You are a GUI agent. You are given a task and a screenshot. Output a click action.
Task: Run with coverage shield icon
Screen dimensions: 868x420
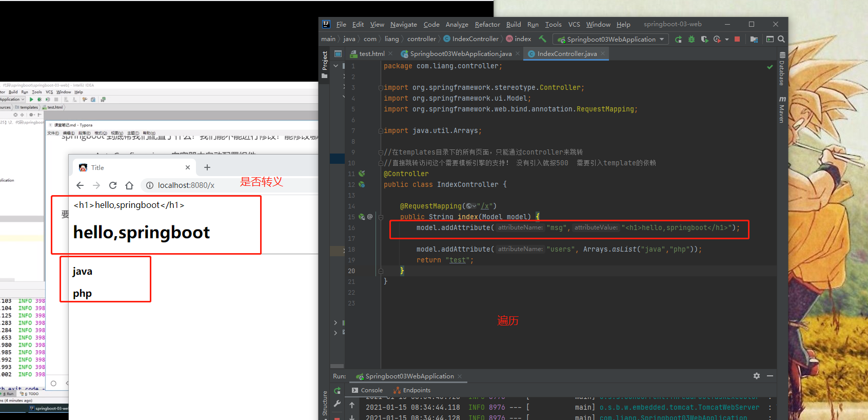coord(704,39)
